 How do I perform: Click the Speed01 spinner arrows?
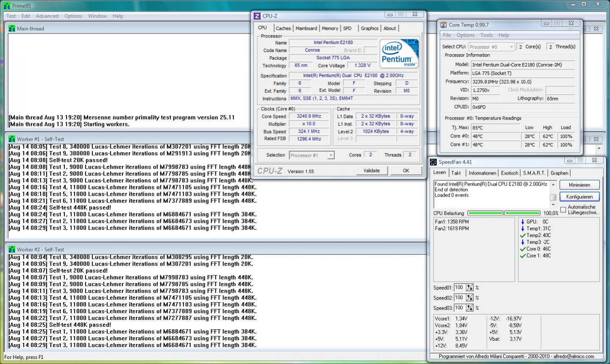(470, 287)
